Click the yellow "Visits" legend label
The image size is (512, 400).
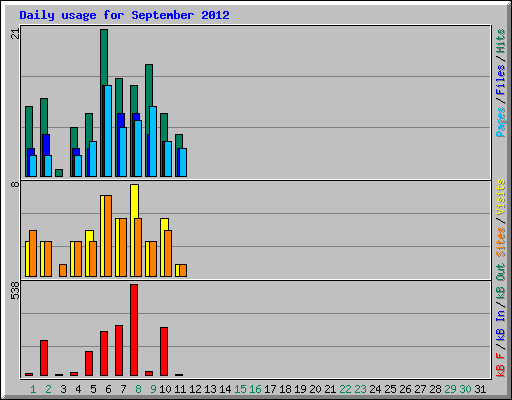pos(500,197)
